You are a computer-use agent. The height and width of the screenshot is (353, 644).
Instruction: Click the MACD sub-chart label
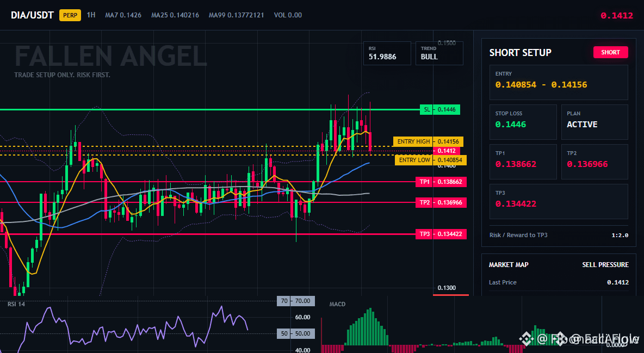(x=337, y=304)
